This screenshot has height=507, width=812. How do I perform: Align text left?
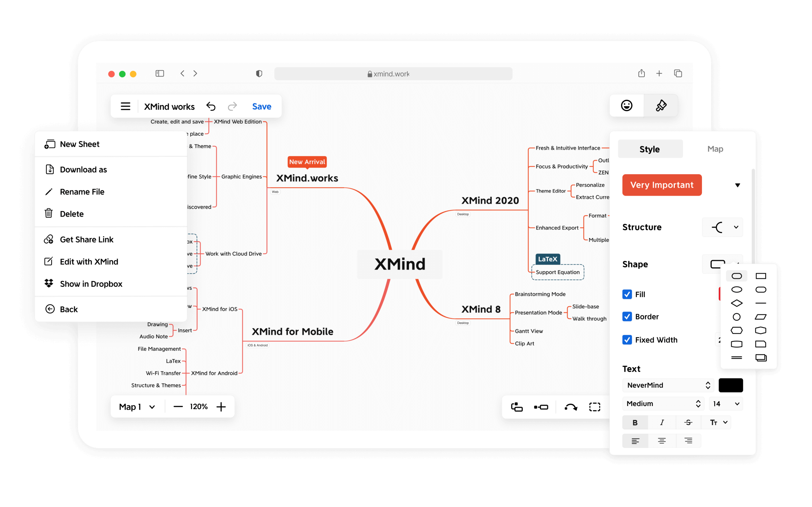point(635,441)
